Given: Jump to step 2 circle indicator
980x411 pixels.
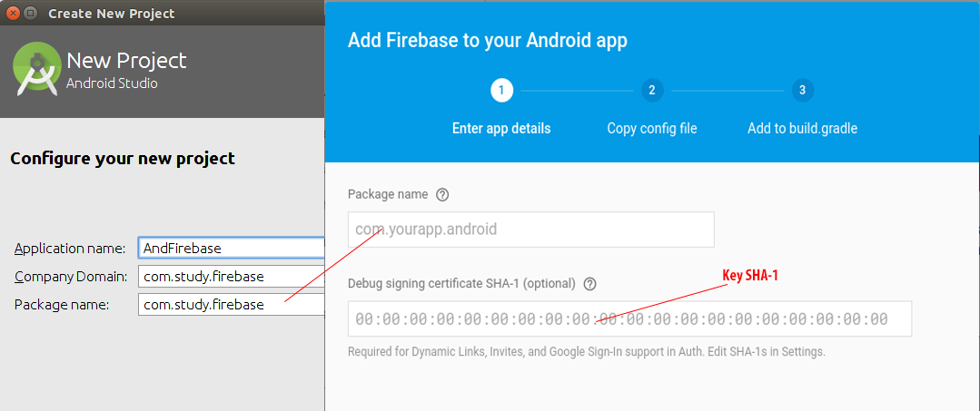Looking at the screenshot, I should click(652, 91).
